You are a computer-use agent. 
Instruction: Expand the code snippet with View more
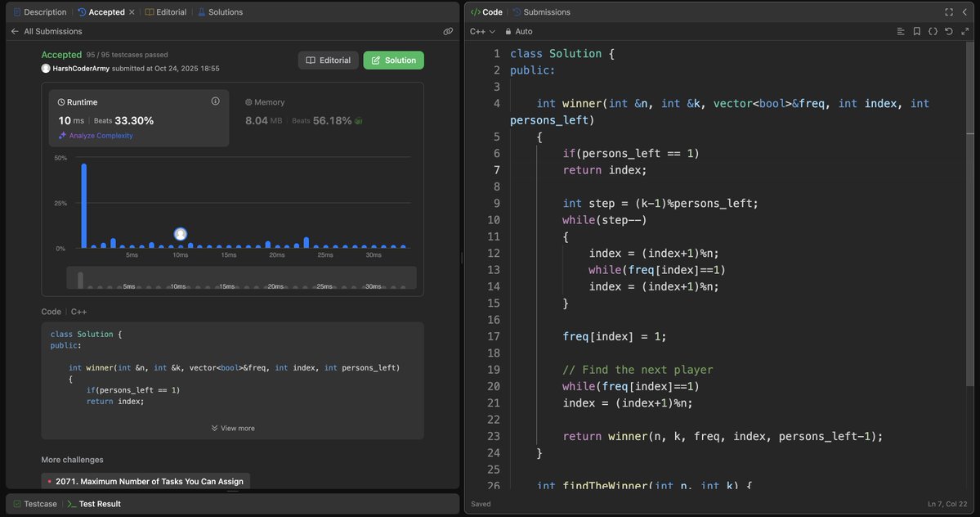[233, 427]
